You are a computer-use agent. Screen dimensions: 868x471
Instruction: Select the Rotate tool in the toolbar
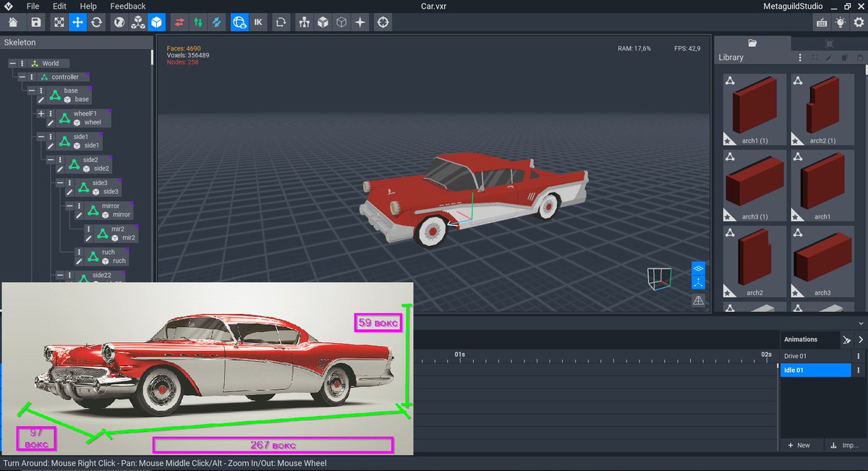(x=97, y=22)
